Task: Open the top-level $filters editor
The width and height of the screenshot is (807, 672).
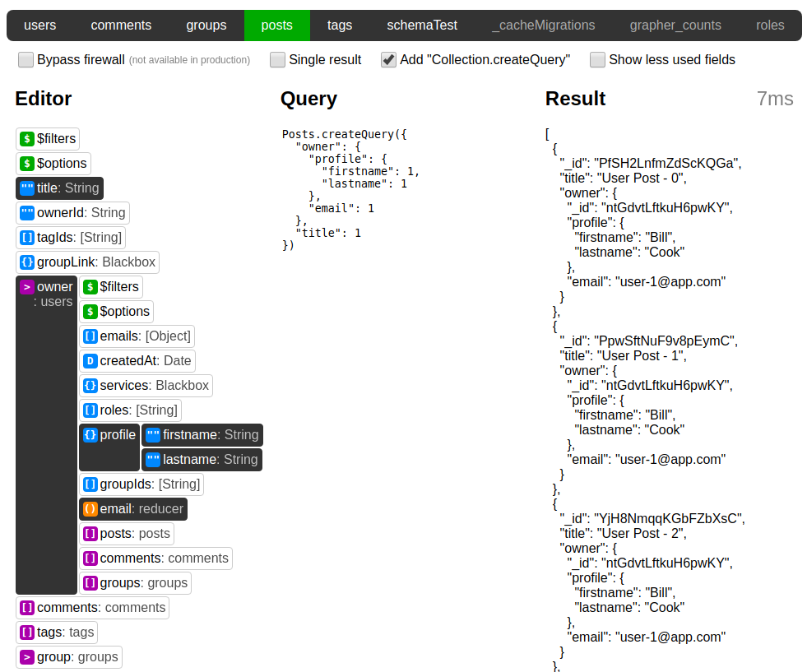Action: click(x=48, y=138)
